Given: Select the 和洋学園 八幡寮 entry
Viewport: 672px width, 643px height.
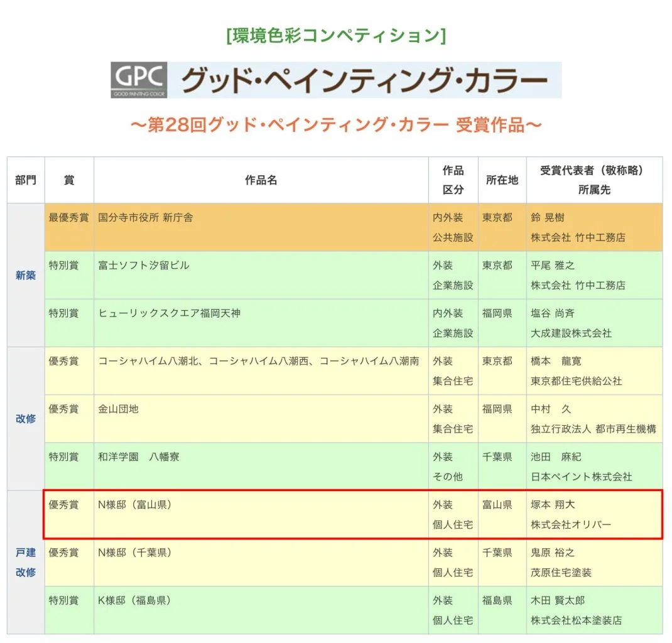Looking at the screenshot, I should point(139,457).
